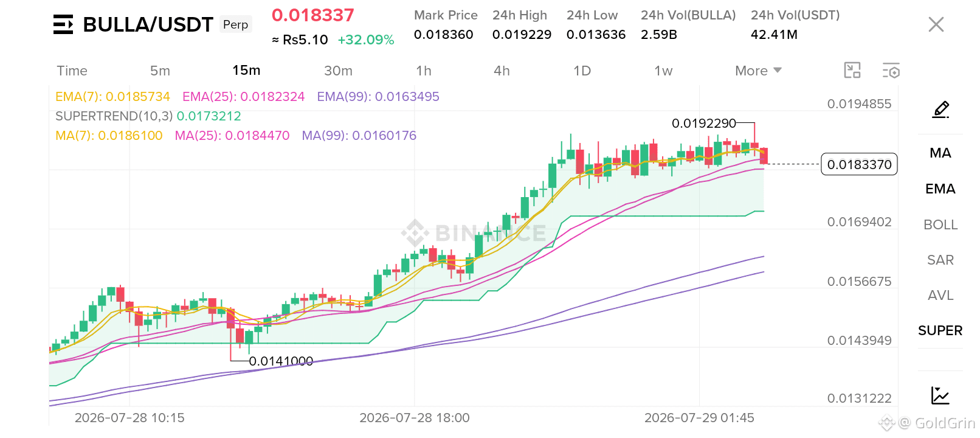This screenshot has width=980, height=438.
Task: Tap the 24h High label
Action: pos(520,15)
